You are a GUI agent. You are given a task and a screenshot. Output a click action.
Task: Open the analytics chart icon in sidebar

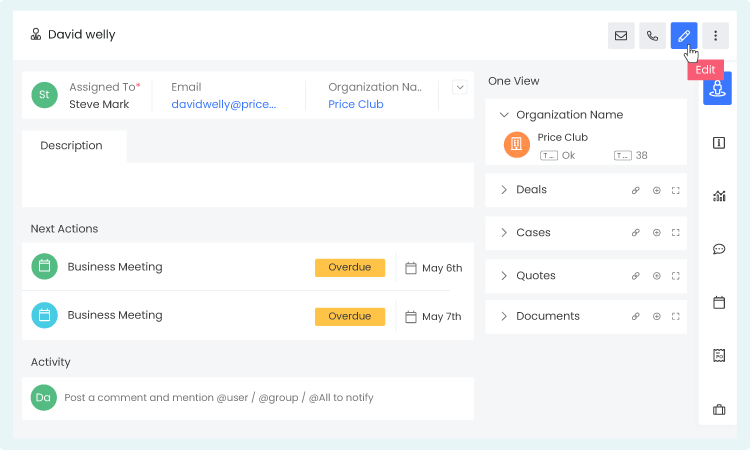pyautogui.click(x=718, y=196)
